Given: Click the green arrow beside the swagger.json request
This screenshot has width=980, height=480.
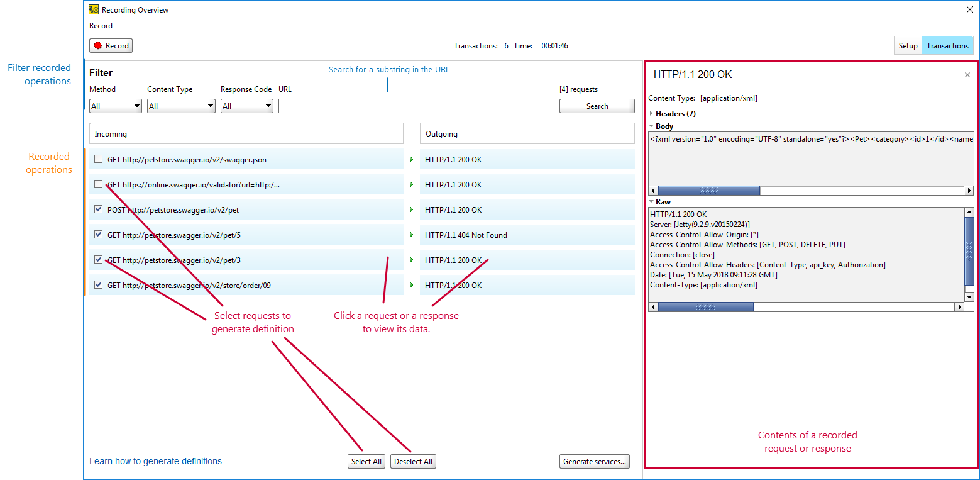Looking at the screenshot, I should pyautogui.click(x=411, y=159).
